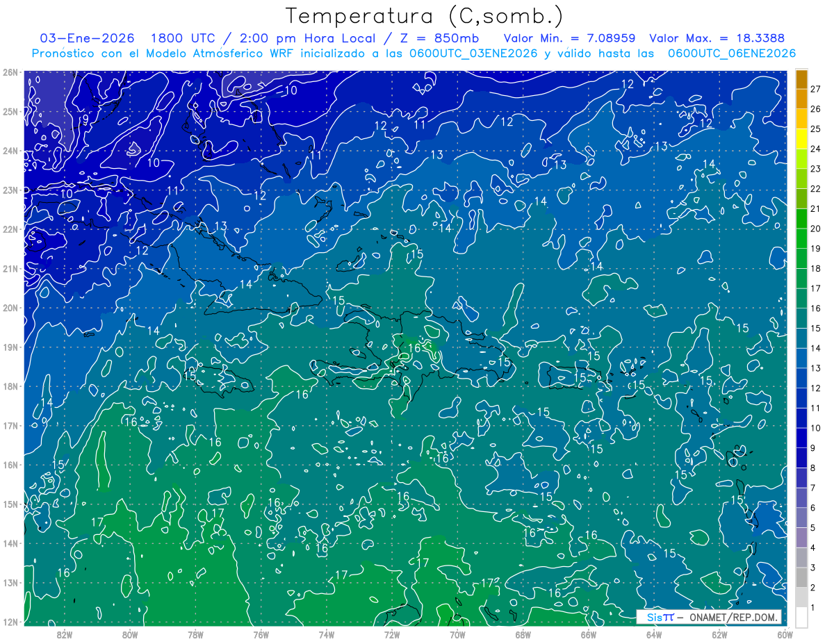Viewport: 834px width, 644px height.
Task: Pick the green swatch between scale labels 19 and 20
Action: [802, 238]
